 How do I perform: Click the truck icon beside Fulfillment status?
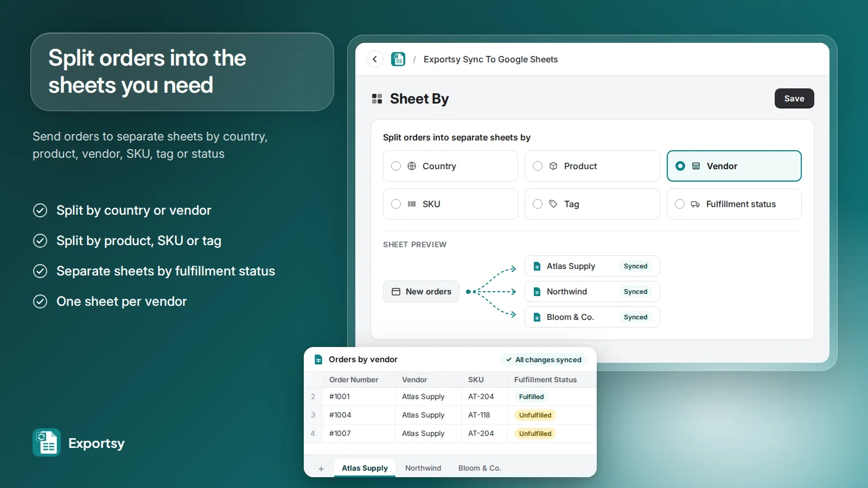[695, 204]
